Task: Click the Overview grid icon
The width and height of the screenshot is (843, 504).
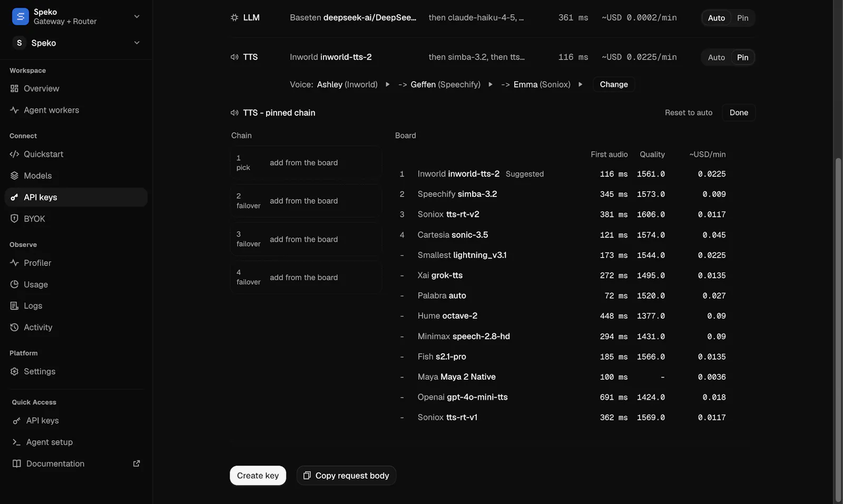Action: tap(14, 88)
